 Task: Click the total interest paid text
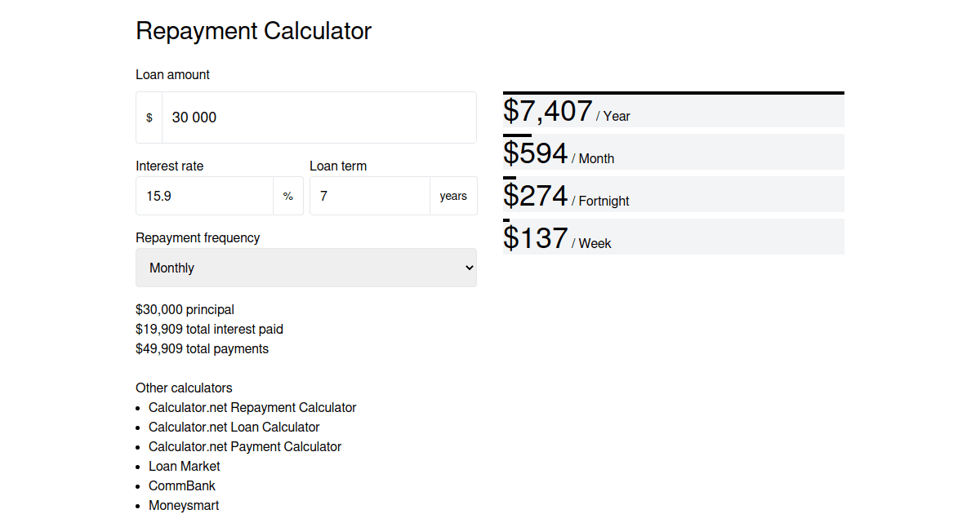[x=209, y=329]
